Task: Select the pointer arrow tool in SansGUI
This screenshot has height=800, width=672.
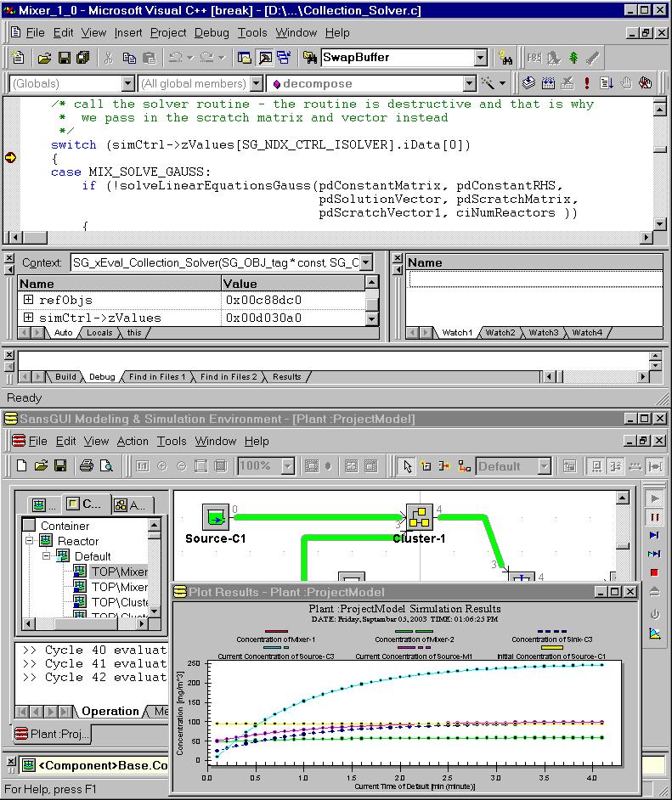Action: point(408,466)
